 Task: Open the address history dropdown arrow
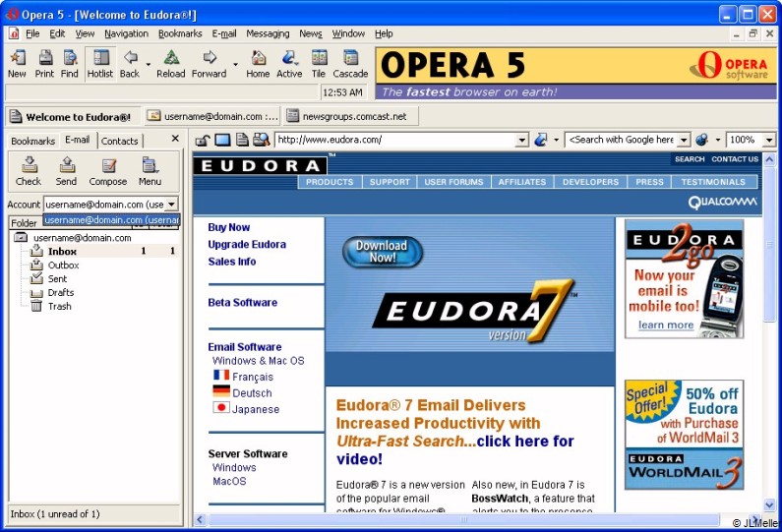(x=521, y=140)
